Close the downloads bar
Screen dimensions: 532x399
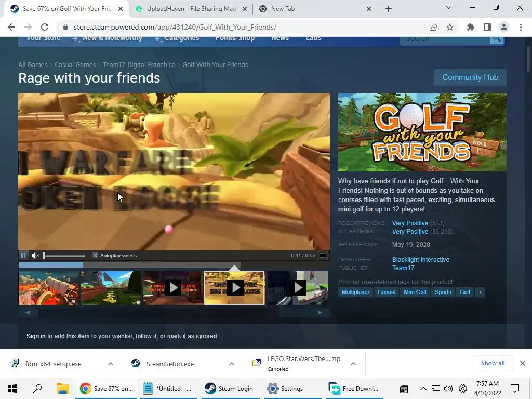523,363
